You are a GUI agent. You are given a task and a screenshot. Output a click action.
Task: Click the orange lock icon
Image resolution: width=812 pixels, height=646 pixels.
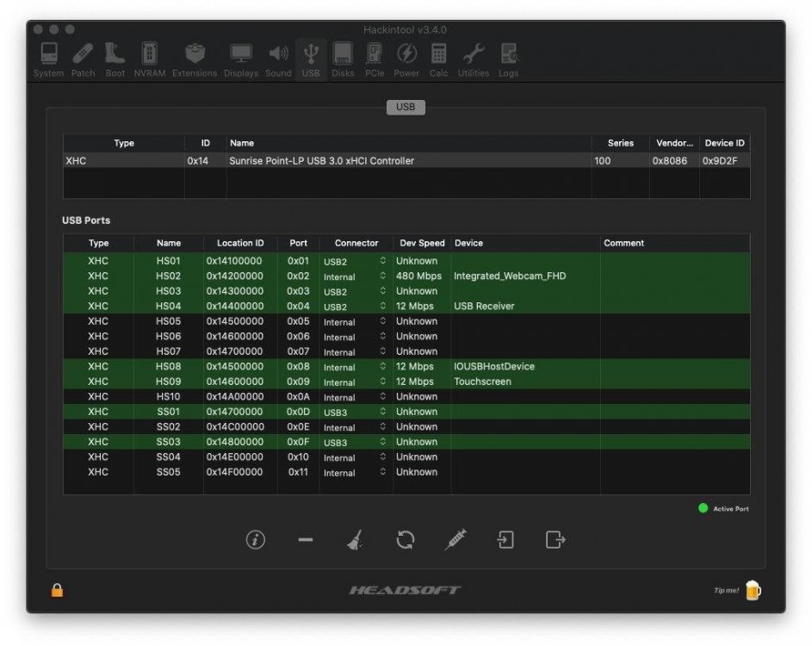pos(57,590)
